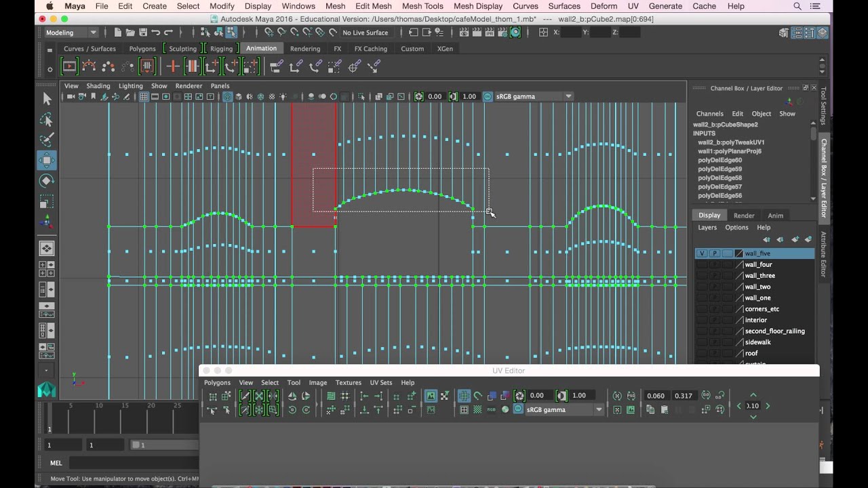Screen dimensions: 868x488
Task: Toggle visibility box of wall_four layer
Action: pyautogui.click(x=702, y=264)
